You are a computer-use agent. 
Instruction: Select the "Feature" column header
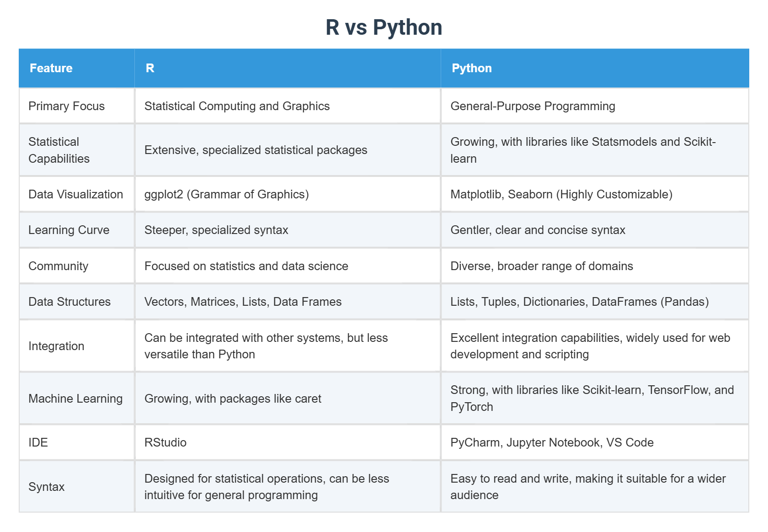point(77,68)
